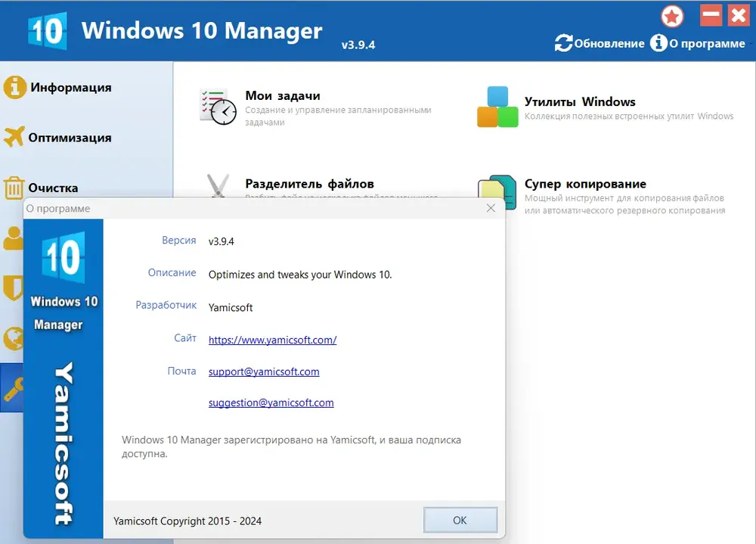Click the red star favorites icon
This screenshot has height=544, width=756.
point(672,17)
